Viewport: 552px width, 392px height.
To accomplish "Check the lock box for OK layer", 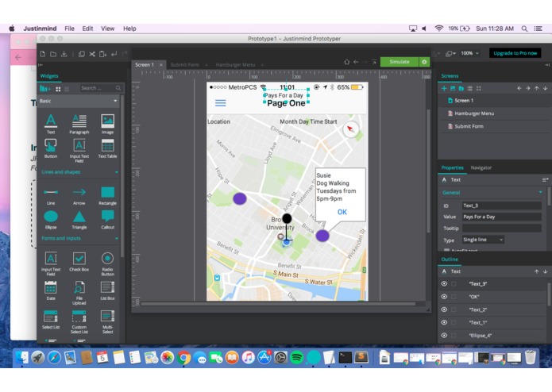I will (454, 297).
